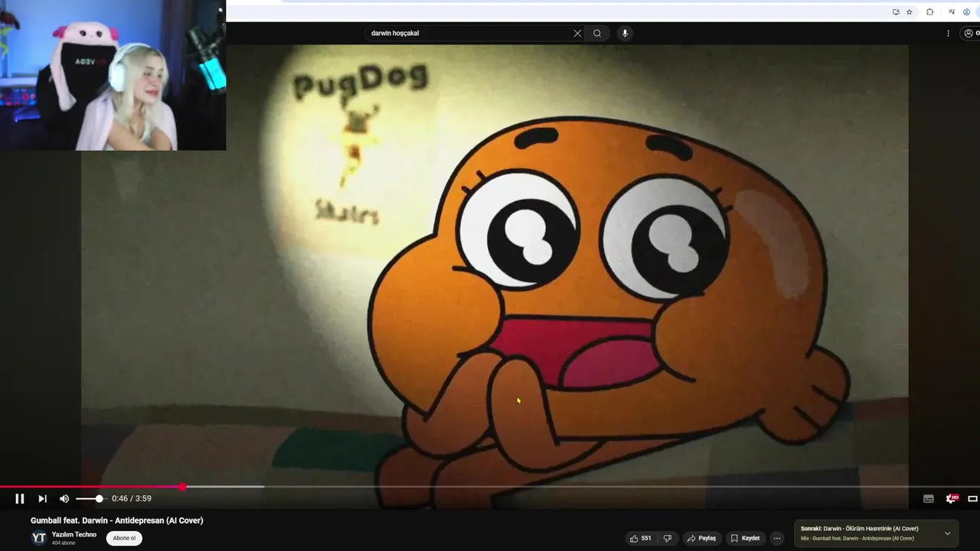
Task: Open the browser profile avatar
Action: point(967,11)
